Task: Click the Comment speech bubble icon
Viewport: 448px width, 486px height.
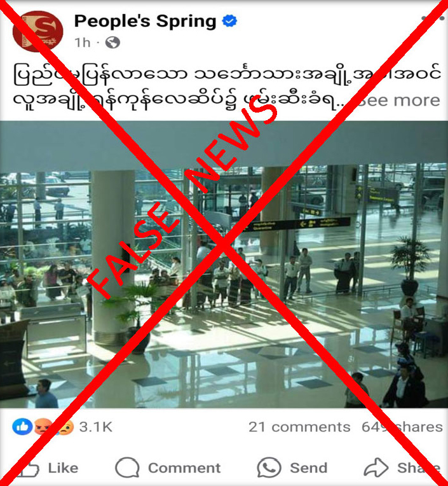Action: click(127, 468)
